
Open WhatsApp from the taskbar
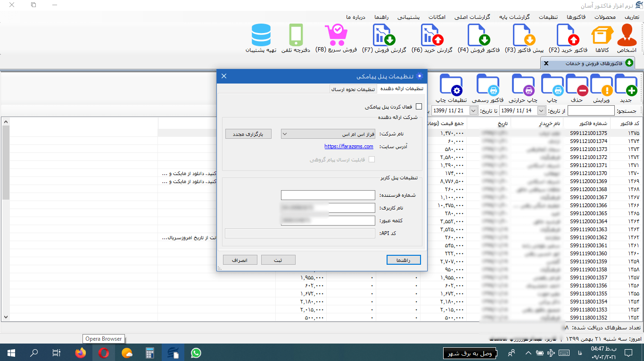point(196,353)
